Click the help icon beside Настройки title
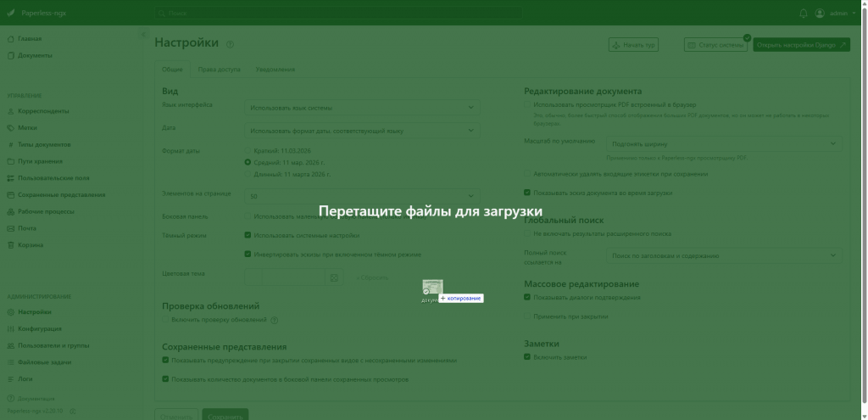Image resolution: width=868 pixels, height=420 pixels. (231, 44)
